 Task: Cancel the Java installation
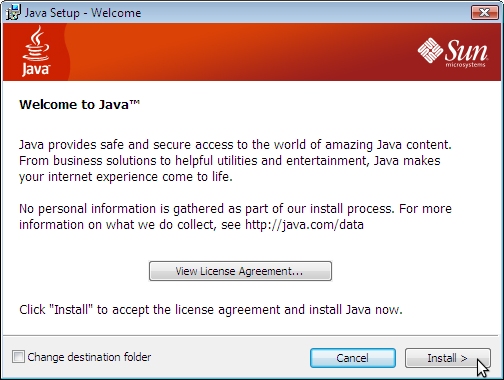point(353,358)
